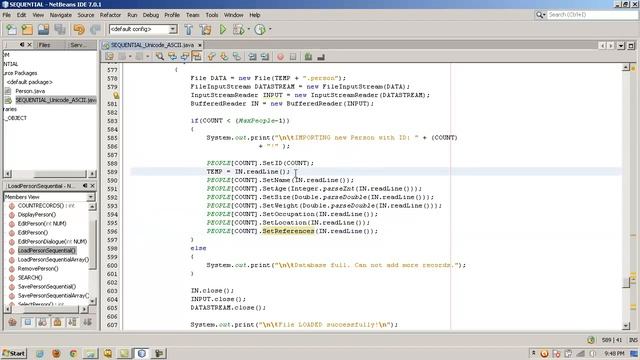Toggle Sort by Source in Navigator
640x360 pixels.
tap(87, 322)
